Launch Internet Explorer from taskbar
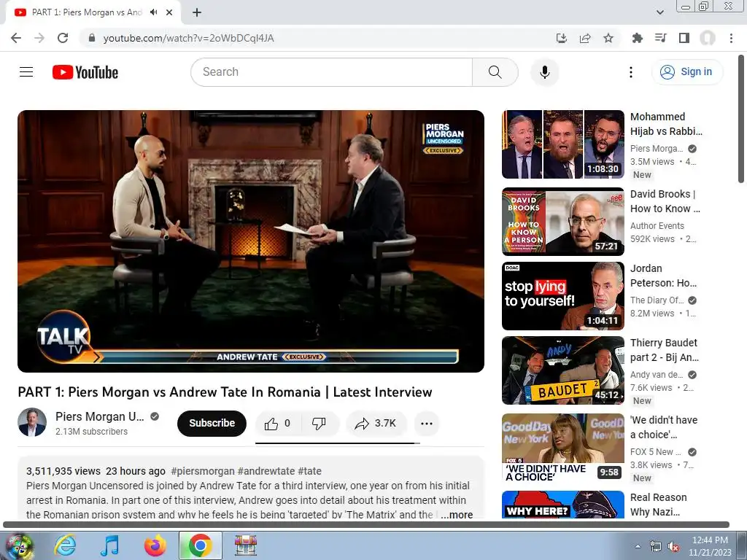The image size is (747, 560). pyautogui.click(x=65, y=545)
